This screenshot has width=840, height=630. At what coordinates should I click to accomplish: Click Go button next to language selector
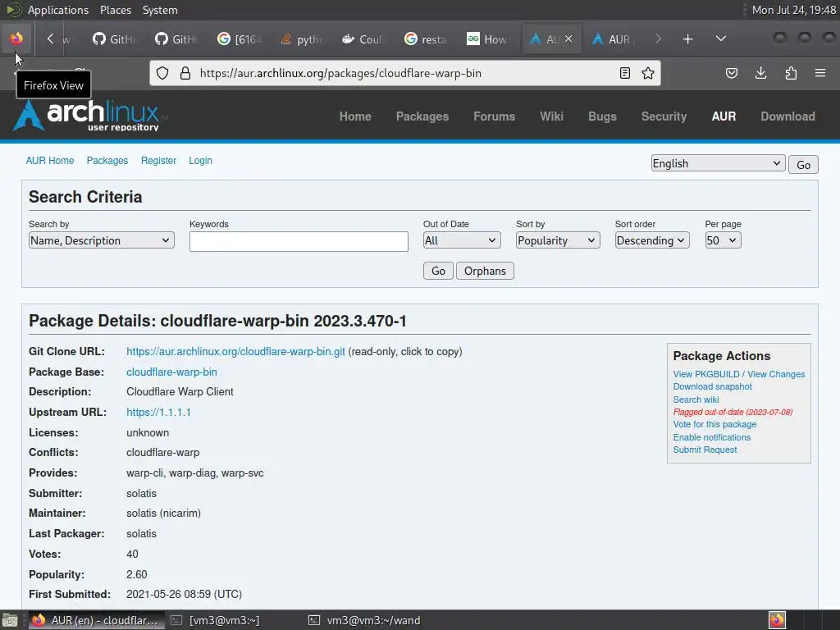coord(803,164)
